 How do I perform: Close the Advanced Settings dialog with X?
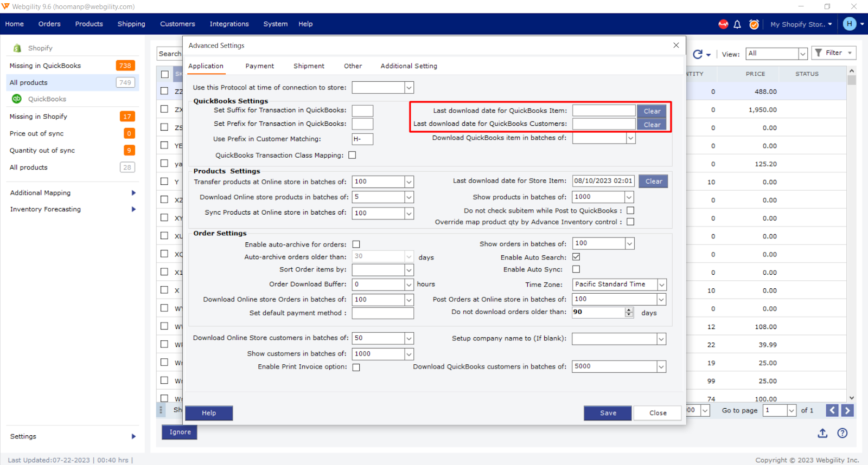[676, 45]
